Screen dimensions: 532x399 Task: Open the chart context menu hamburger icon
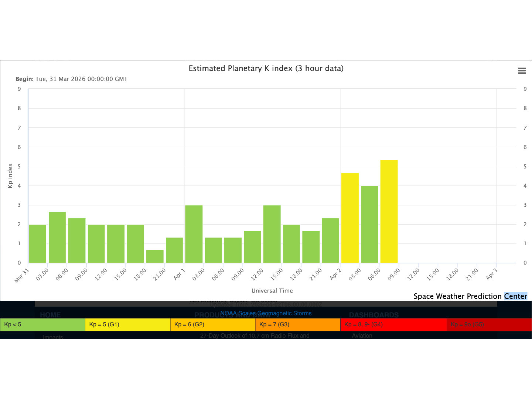tap(522, 71)
